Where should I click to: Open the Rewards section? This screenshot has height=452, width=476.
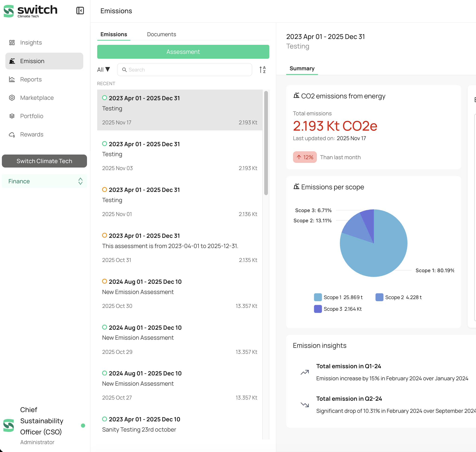tap(32, 134)
